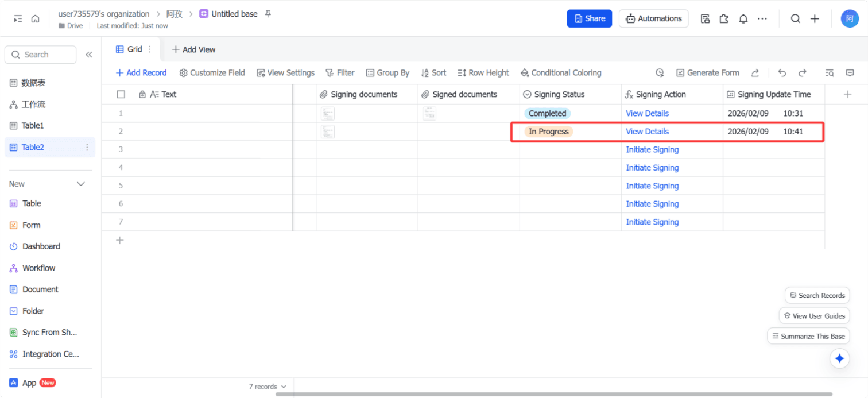868x398 pixels.
Task: Click Add View tab
Action: pyautogui.click(x=193, y=49)
